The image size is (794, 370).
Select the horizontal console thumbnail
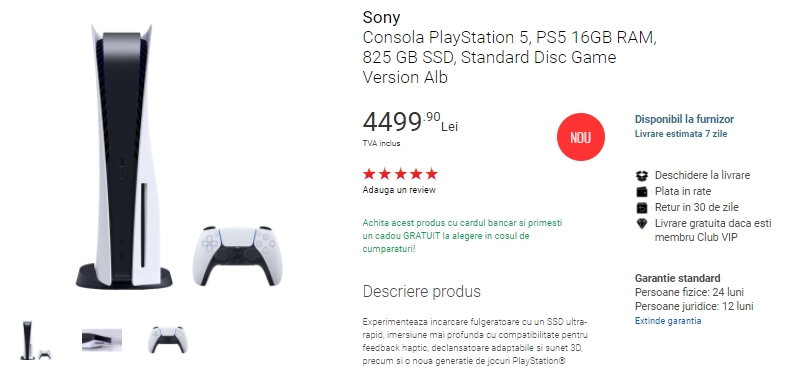coord(102,340)
